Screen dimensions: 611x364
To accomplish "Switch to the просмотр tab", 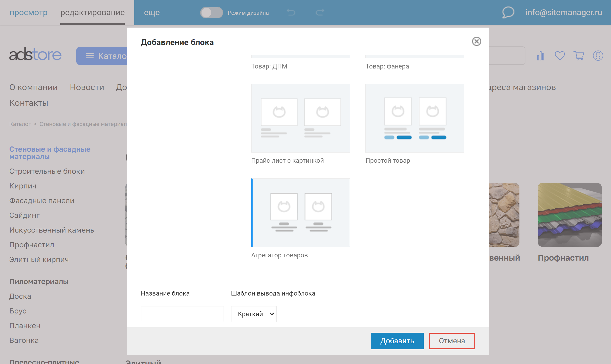I will (29, 12).
